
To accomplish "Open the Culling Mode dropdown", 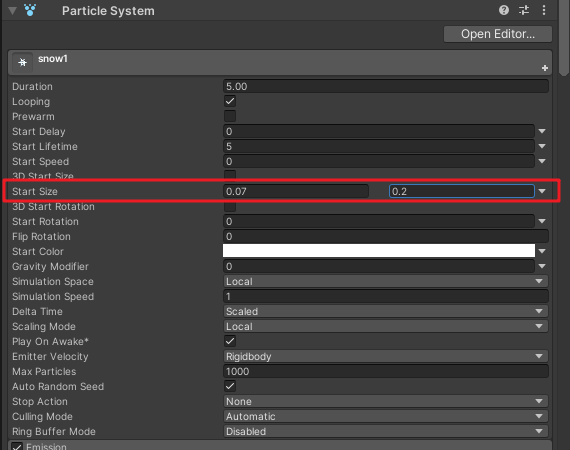I will pyautogui.click(x=386, y=416).
